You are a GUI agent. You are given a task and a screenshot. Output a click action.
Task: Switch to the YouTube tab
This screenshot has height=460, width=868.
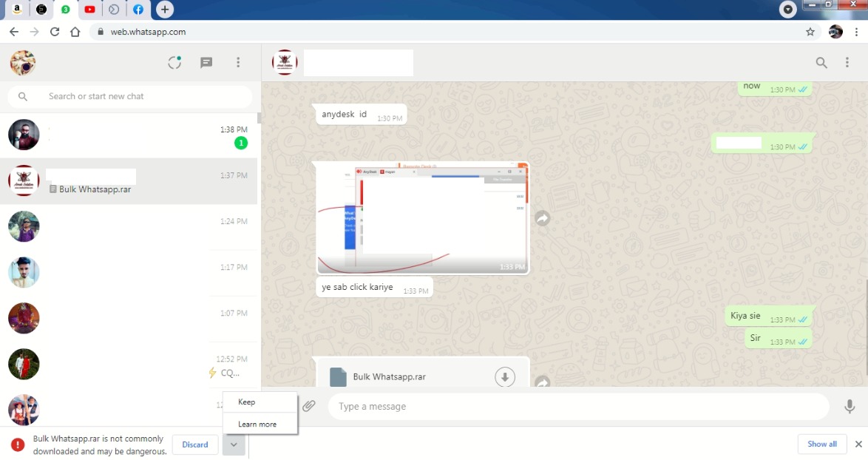(89, 10)
